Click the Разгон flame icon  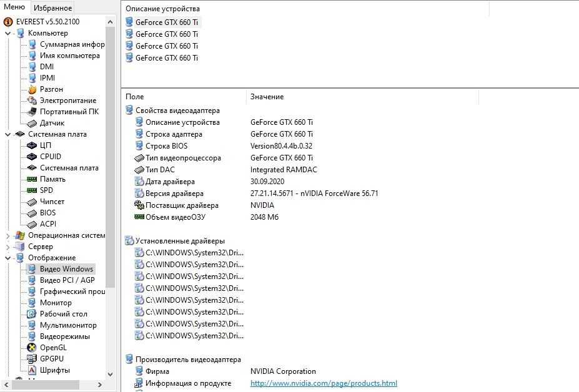[32, 89]
